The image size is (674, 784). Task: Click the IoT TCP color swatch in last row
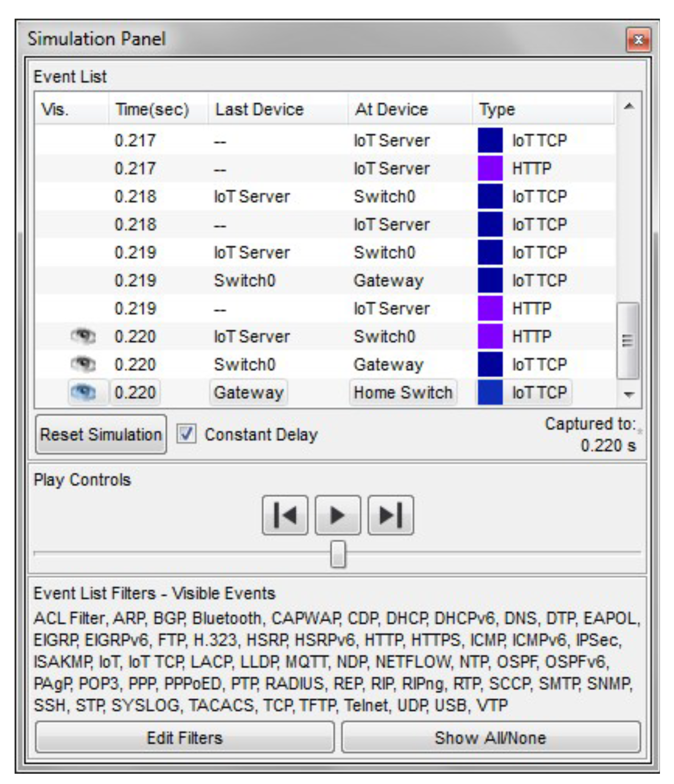[x=490, y=392]
